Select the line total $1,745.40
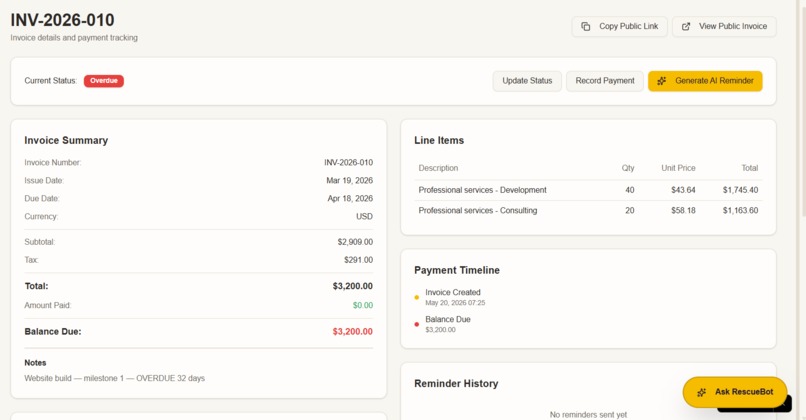 [740, 190]
